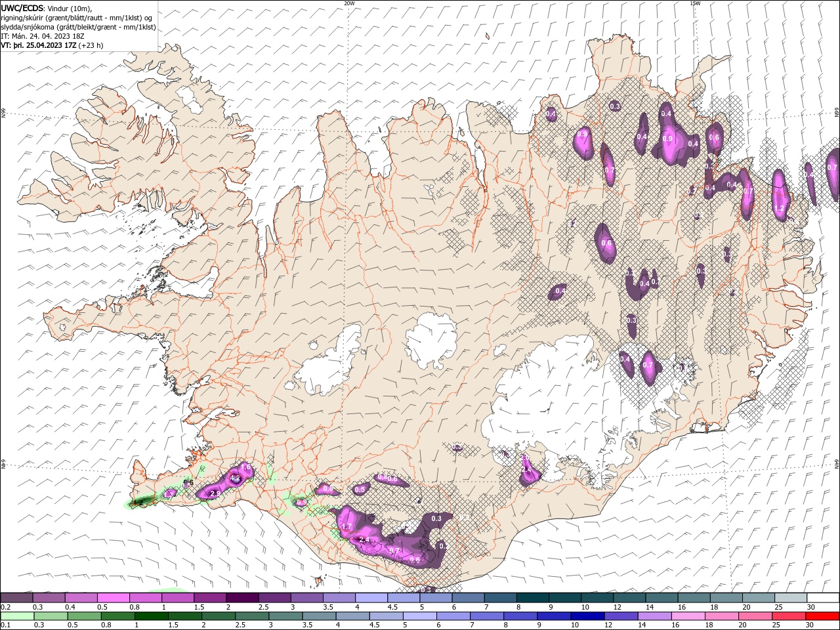Viewport: 840px width, 630px height.
Task: Click the 2.4 precipitation value on south coast
Action: tap(364, 540)
